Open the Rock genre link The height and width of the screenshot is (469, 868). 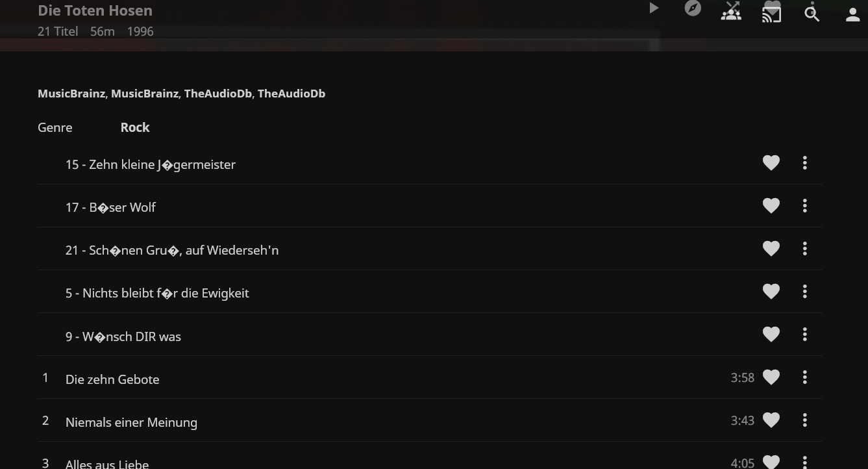click(135, 127)
